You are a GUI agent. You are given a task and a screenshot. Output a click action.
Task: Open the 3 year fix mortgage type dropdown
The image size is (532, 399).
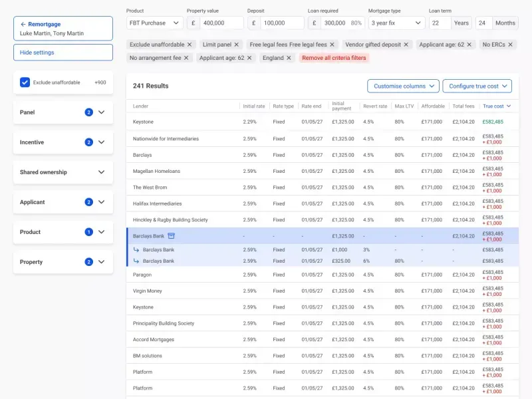396,23
